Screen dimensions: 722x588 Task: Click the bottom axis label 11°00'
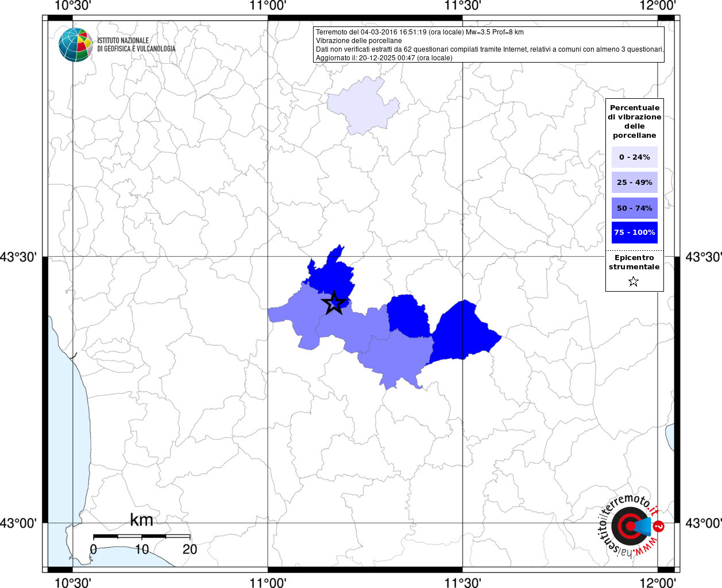click(268, 582)
